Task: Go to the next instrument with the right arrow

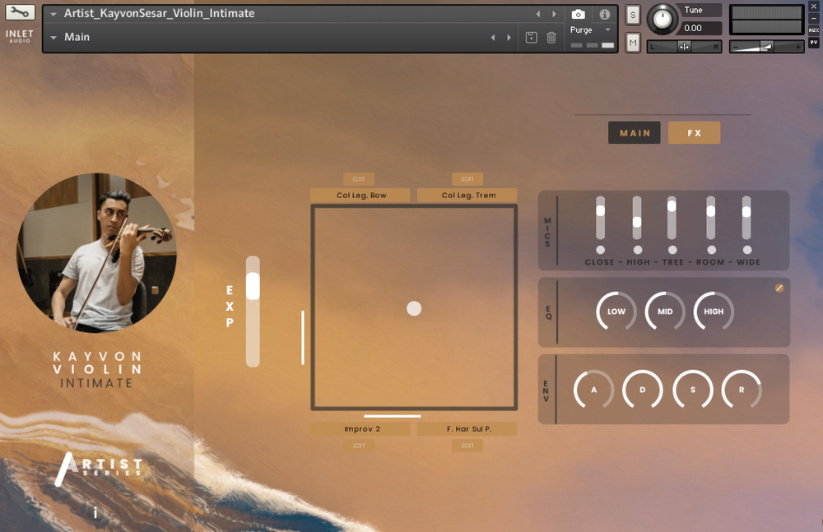Action: pos(554,14)
